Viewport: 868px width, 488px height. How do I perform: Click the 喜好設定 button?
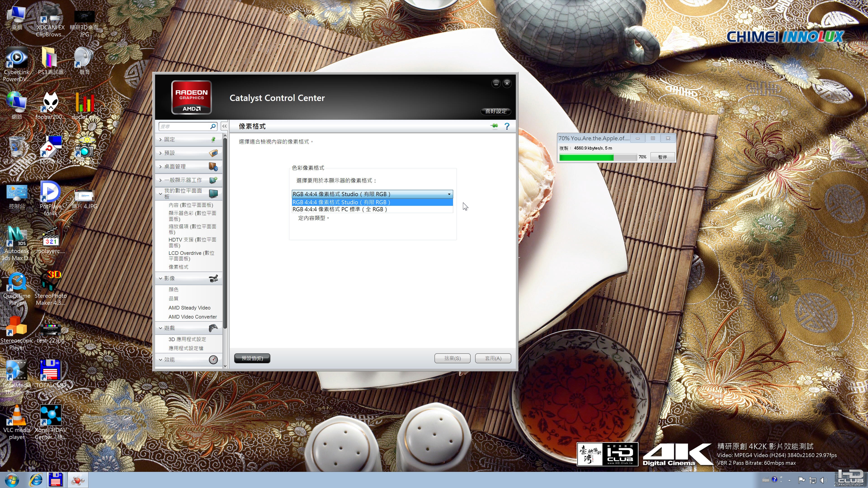click(496, 111)
